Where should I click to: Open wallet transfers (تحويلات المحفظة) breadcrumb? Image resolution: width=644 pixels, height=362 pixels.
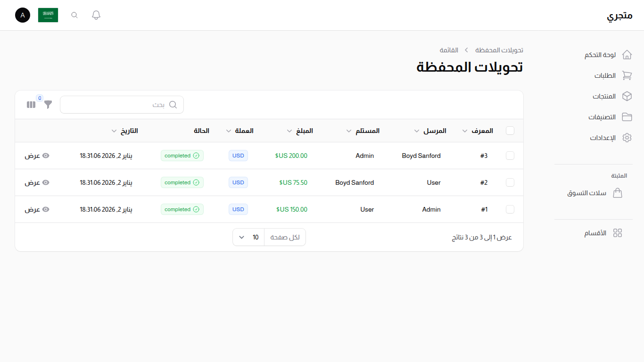click(500, 50)
